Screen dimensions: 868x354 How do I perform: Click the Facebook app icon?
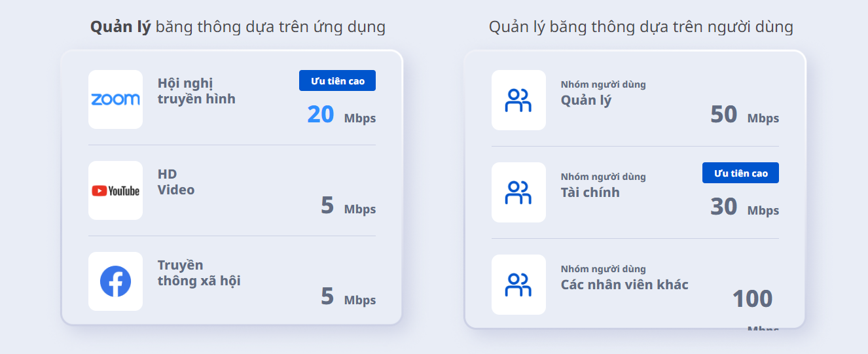(115, 281)
